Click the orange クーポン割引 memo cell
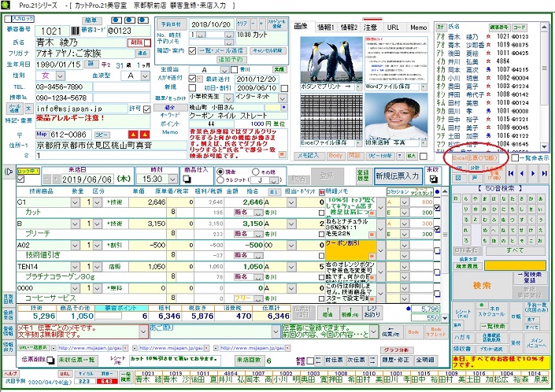Viewport: 555px width, 392px height. point(350,250)
